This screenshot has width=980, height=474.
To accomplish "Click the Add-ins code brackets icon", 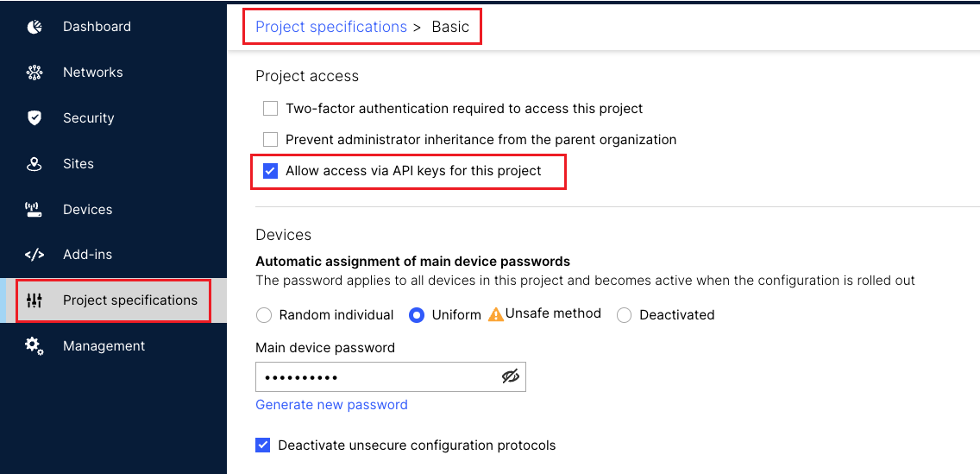I will click(x=35, y=255).
